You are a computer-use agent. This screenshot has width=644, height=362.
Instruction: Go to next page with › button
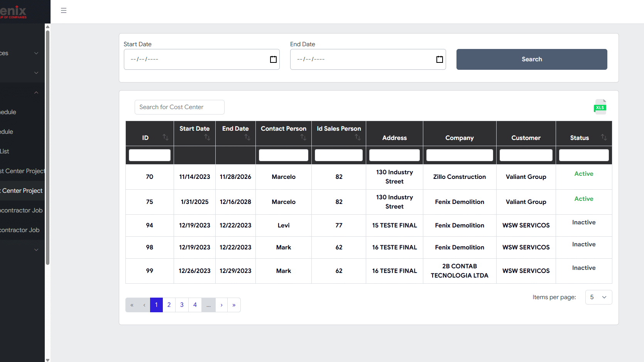[221, 305]
